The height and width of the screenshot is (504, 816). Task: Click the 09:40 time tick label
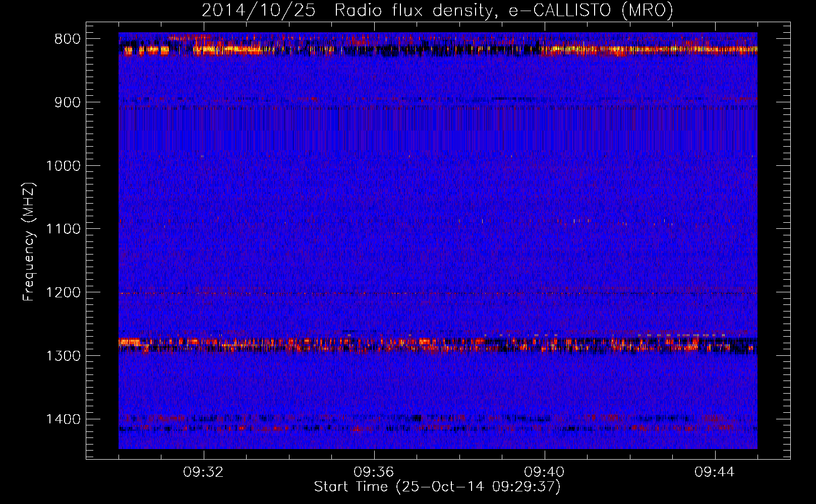coord(544,472)
